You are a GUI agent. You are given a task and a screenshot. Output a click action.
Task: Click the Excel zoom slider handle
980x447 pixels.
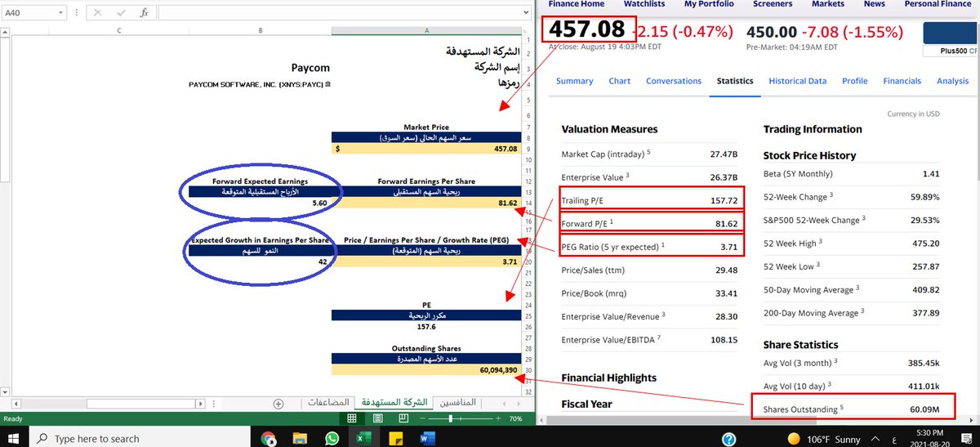451,418
